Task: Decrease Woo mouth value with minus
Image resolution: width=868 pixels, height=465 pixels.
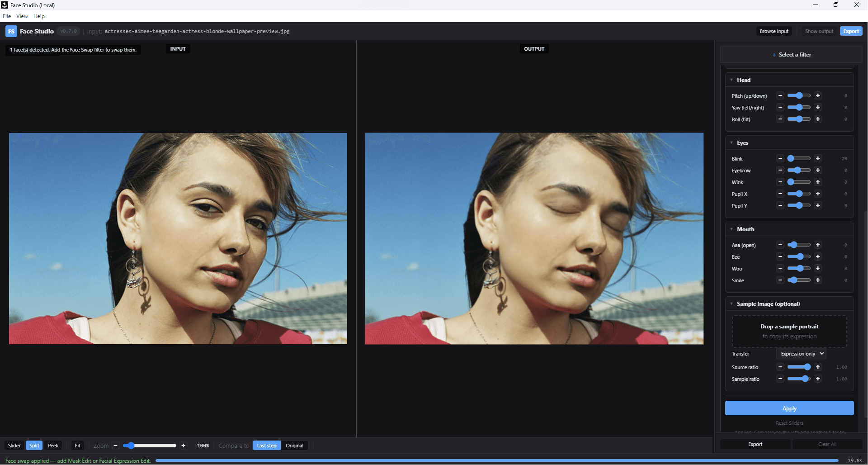Action: click(x=780, y=268)
